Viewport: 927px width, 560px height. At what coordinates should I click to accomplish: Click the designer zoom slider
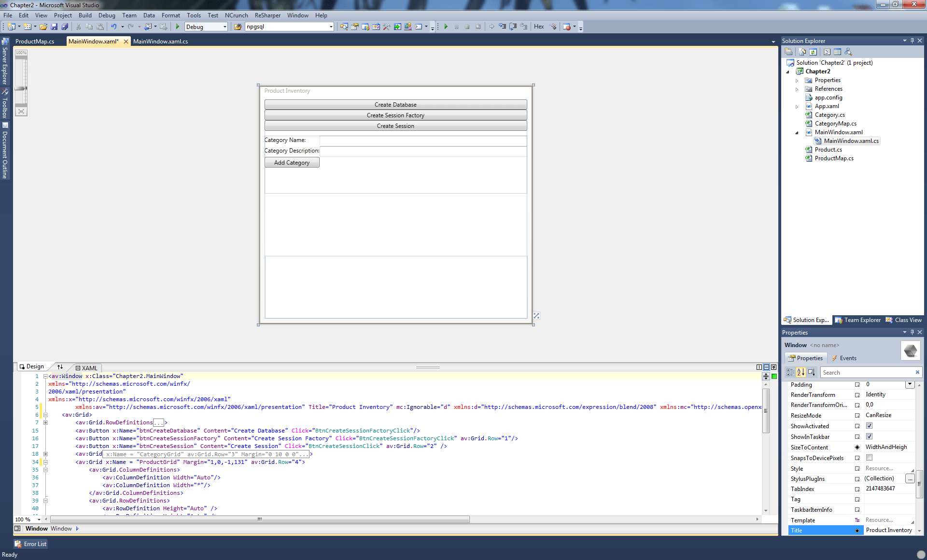coord(21,88)
